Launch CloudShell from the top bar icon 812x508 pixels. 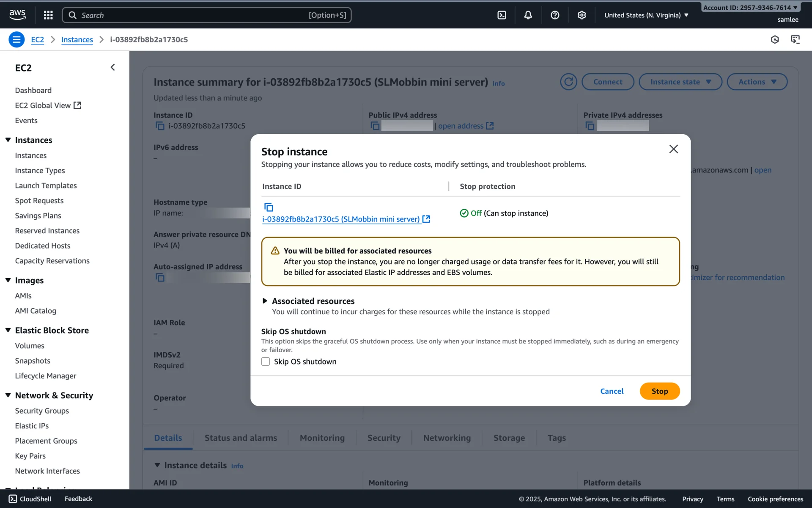(x=502, y=15)
